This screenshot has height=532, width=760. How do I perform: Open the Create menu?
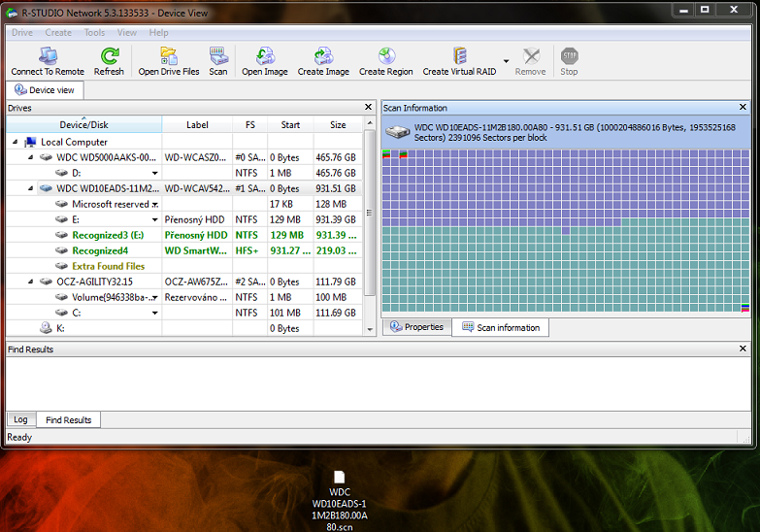point(58,32)
